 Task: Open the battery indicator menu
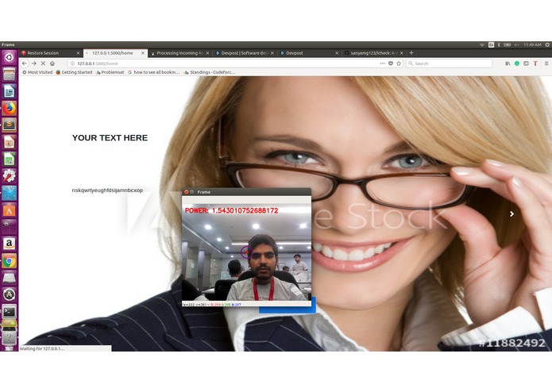click(508, 44)
